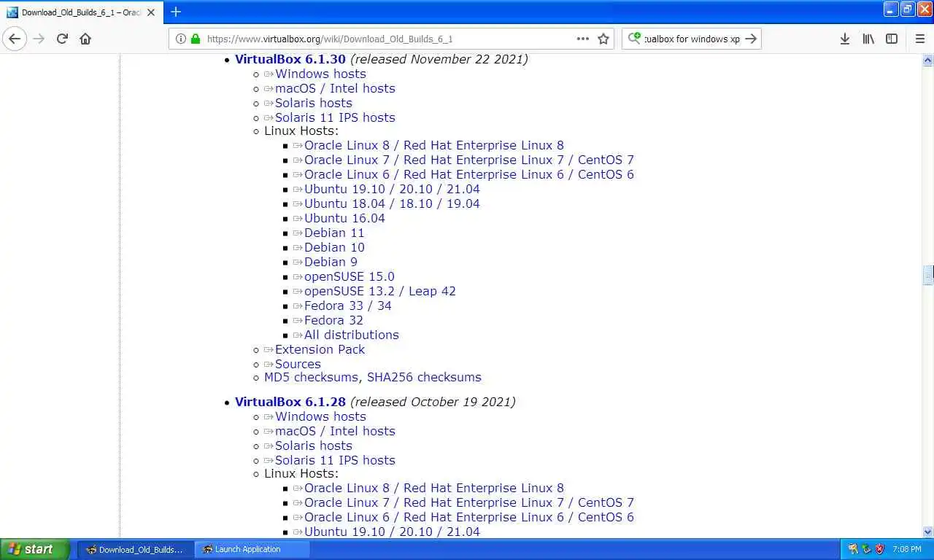Open 6.1.30 Oracle Linux 6 link
Screen dimensions: 934x560
(x=469, y=174)
